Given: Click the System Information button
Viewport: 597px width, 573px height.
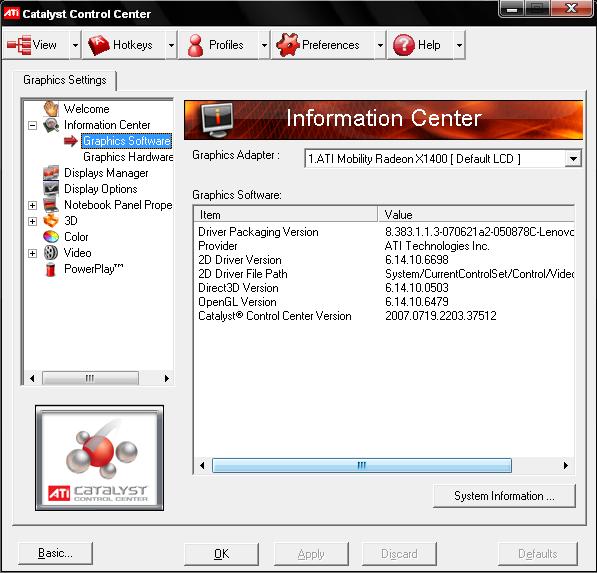Looking at the screenshot, I should click(504, 496).
